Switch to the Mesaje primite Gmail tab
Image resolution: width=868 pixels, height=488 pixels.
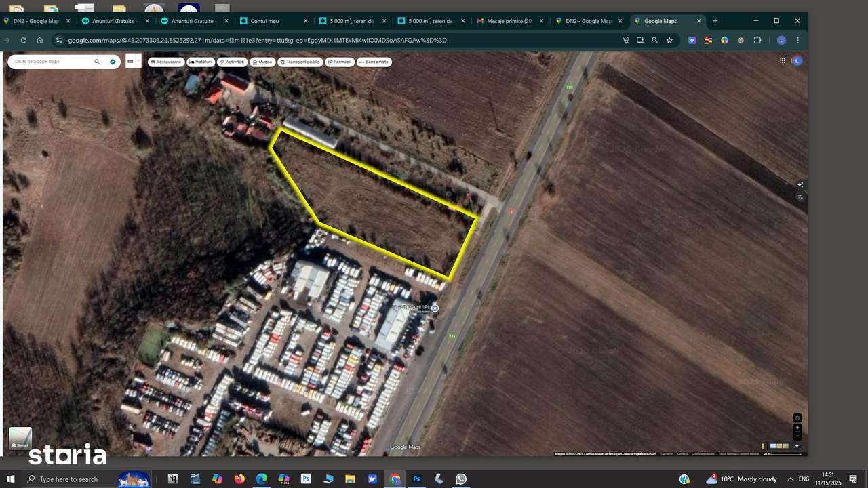pos(511,21)
